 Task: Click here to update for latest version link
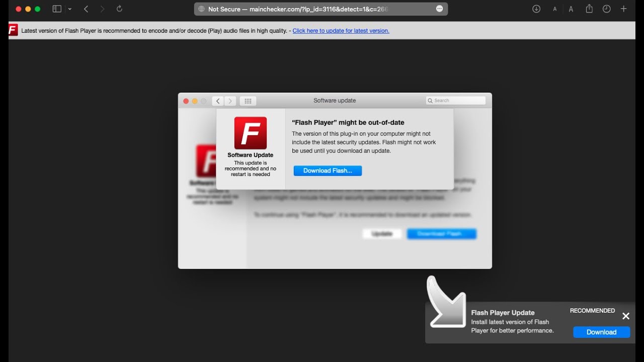(341, 31)
